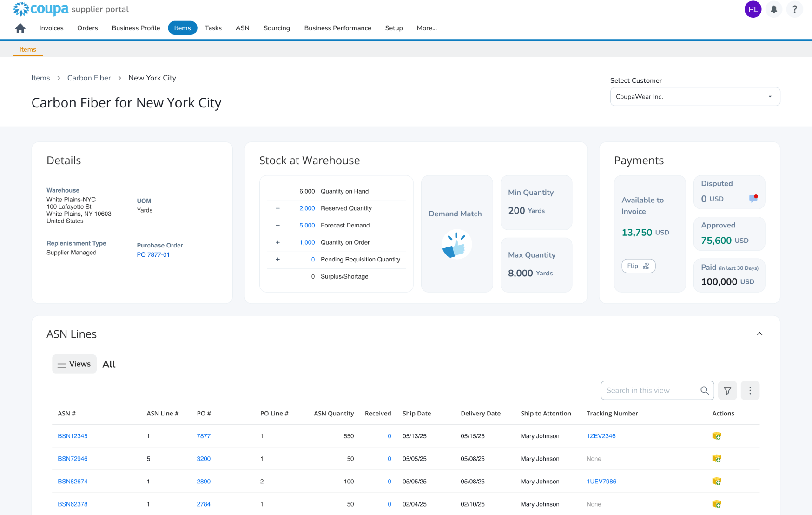The width and height of the screenshot is (812, 515).
Task: Open the notifications bell
Action: [773, 9]
